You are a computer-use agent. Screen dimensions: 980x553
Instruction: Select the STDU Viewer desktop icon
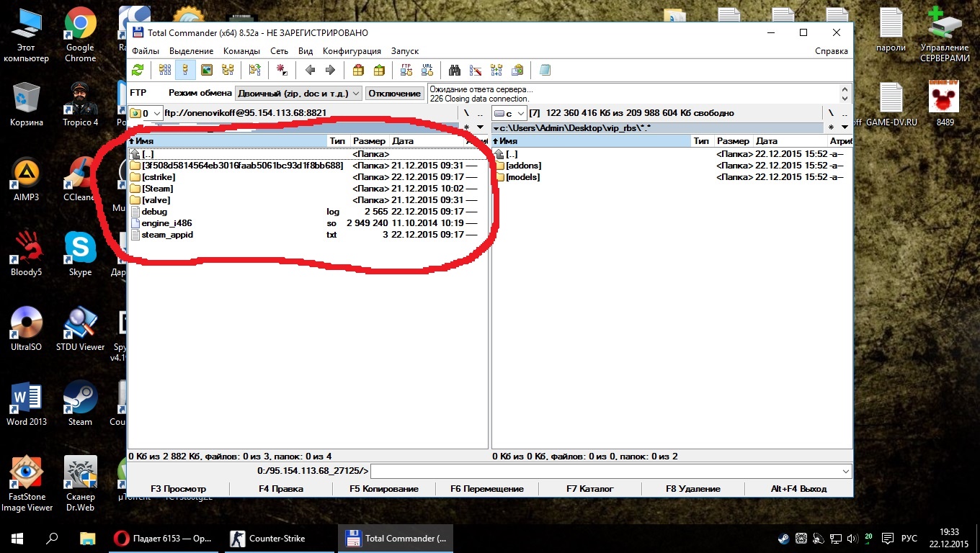80,329
